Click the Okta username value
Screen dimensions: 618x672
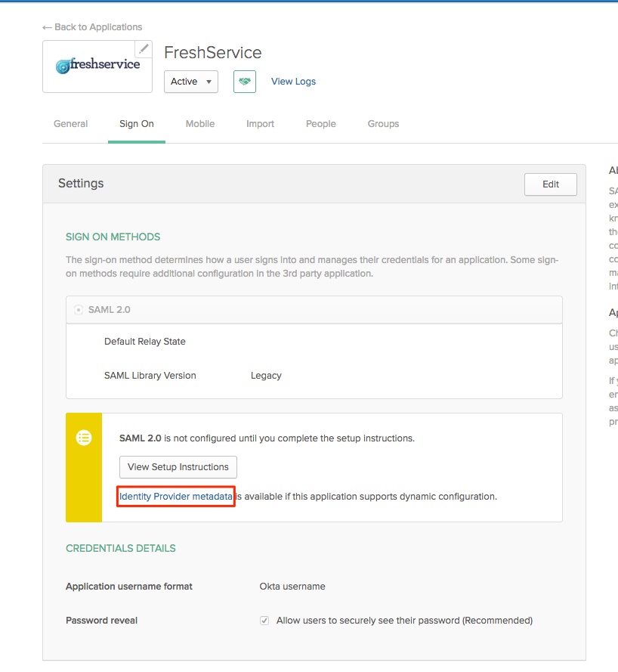coord(292,587)
